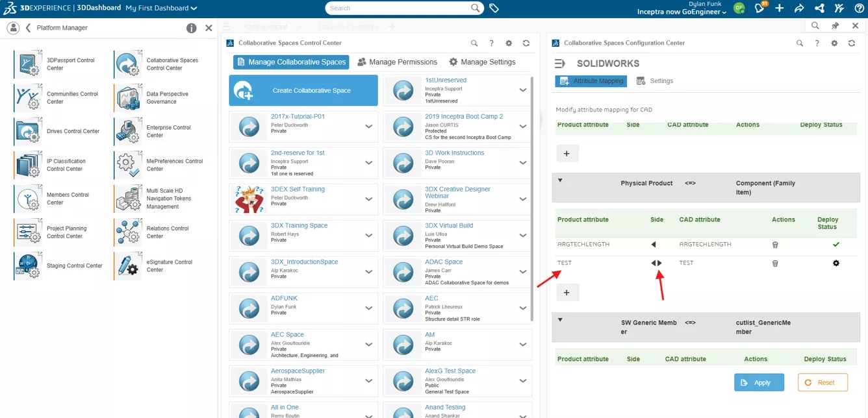Click the share arrow icon in top bar
This screenshot has width=868, height=418.
click(x=799, y=8)
